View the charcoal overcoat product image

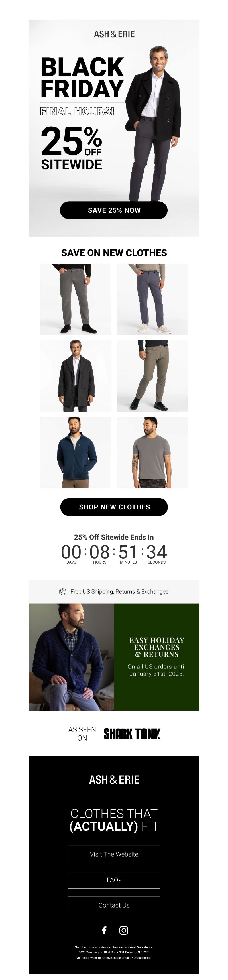pos(76,376)
